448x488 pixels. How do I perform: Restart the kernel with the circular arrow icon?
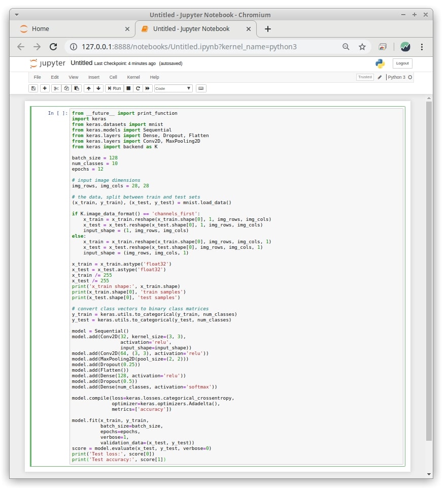coord(138,88)
